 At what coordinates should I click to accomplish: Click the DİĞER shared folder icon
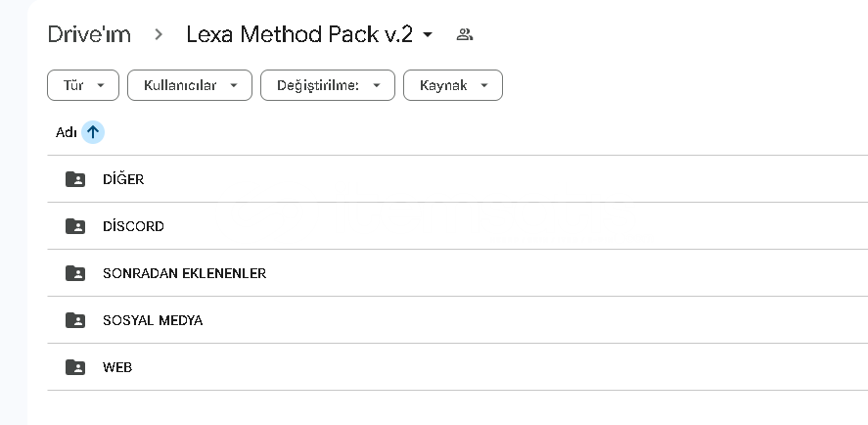click(75, 179)
